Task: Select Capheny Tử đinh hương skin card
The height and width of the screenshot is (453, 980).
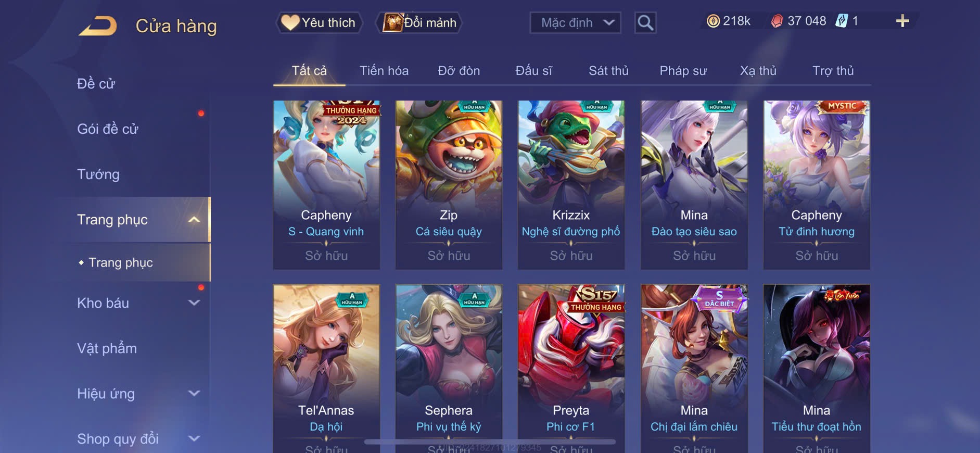Action: pyautogui.click(x=817, y=185)
